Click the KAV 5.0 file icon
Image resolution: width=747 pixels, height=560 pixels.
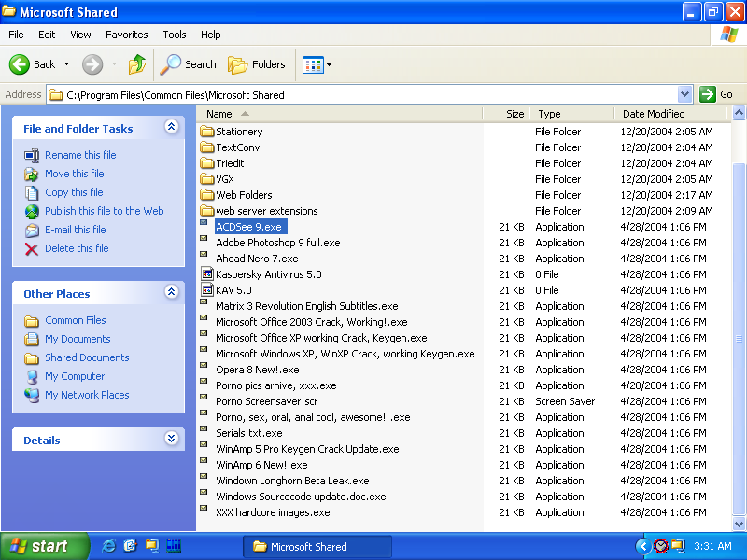pyautogui.click(x=207, y=289)
